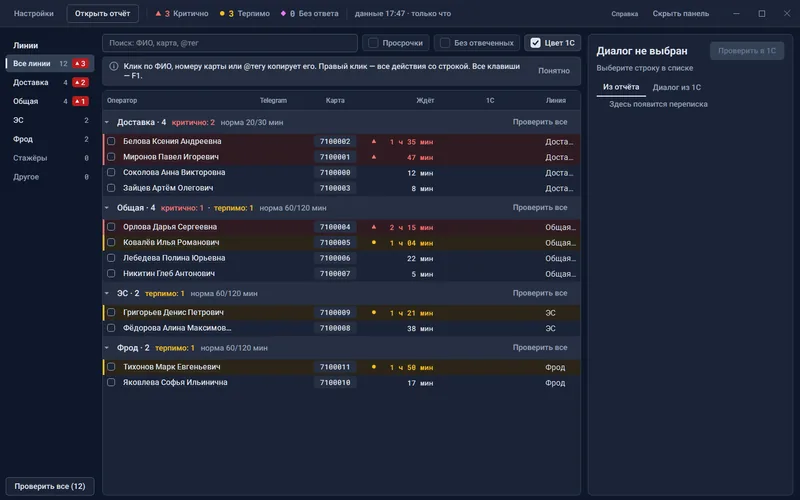Image resolution: width=800 pixels, height=500 pixels.
Task: Copy the name Фёдорова Алина Максимовна
Action: click(177, 328)
